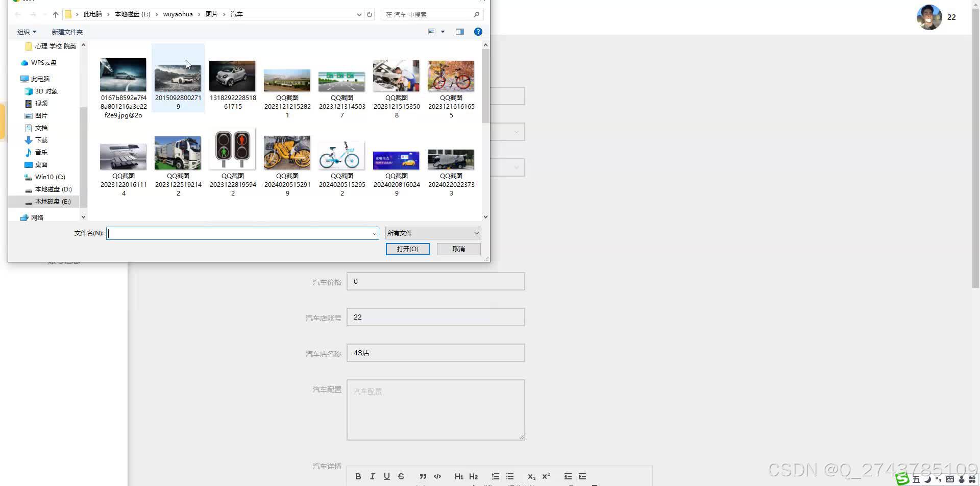This screenshot has height=486, width=980.
Task: Insert a code block in the editor
Action: pyautogui.click(x=437, y=476)
